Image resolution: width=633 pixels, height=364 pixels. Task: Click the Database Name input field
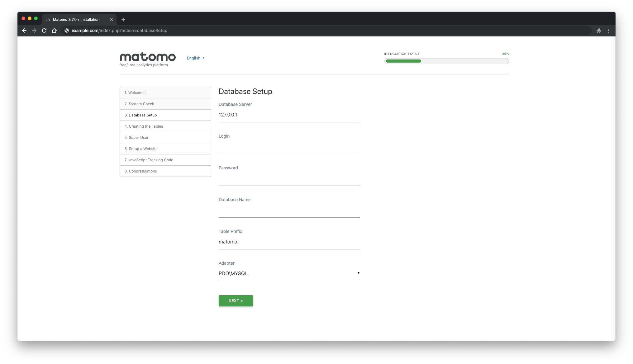point(289,210)
